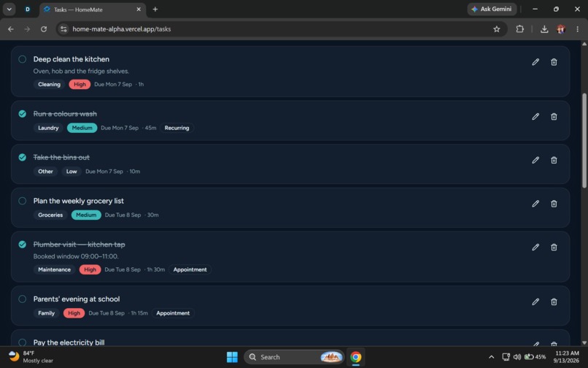The image size is (588, 368).
Task: Click the Recurring tag on colours wash
Action: (177, 128)
